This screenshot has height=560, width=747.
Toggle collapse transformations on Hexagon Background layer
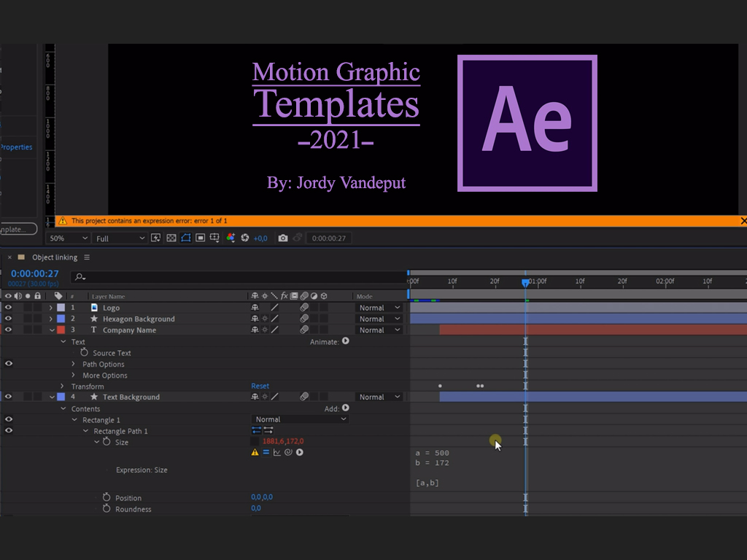pyautogui.click(x=265, y=319)
